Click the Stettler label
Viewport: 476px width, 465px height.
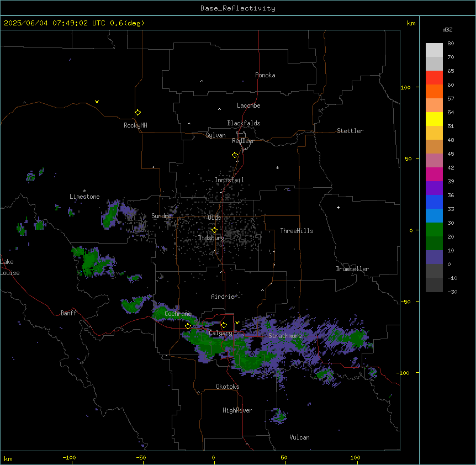click(350, 131)
